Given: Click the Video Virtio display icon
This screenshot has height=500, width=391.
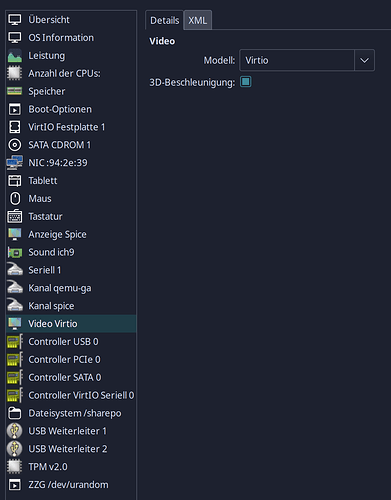Looking at the screenshot, I should (15, 324).
